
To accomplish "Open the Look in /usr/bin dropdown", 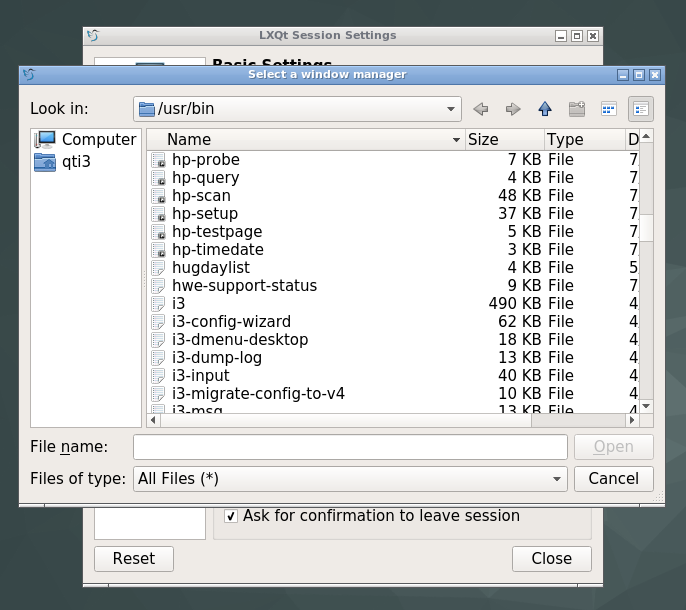I will tap(297, 109).
